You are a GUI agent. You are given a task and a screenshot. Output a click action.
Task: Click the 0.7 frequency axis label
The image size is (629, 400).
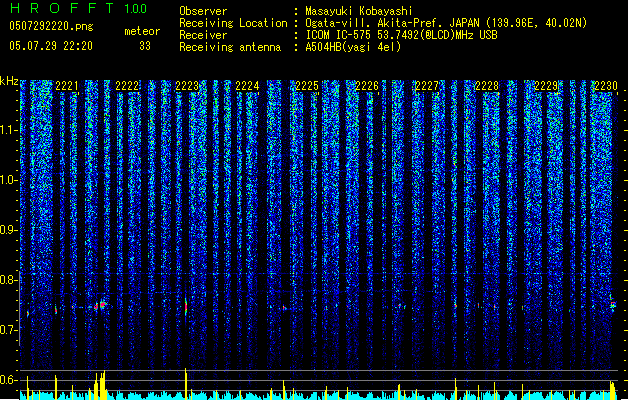tap(8, 330)
